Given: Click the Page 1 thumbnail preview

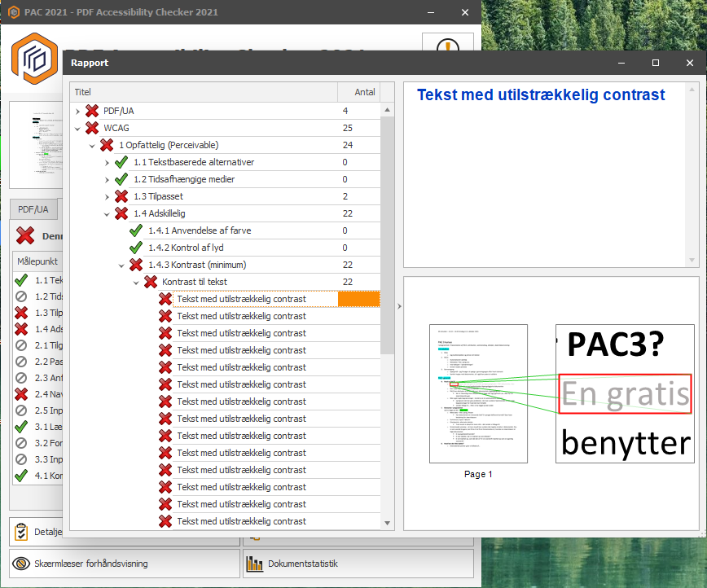Looking at the screenshot, I should (478, 393).
